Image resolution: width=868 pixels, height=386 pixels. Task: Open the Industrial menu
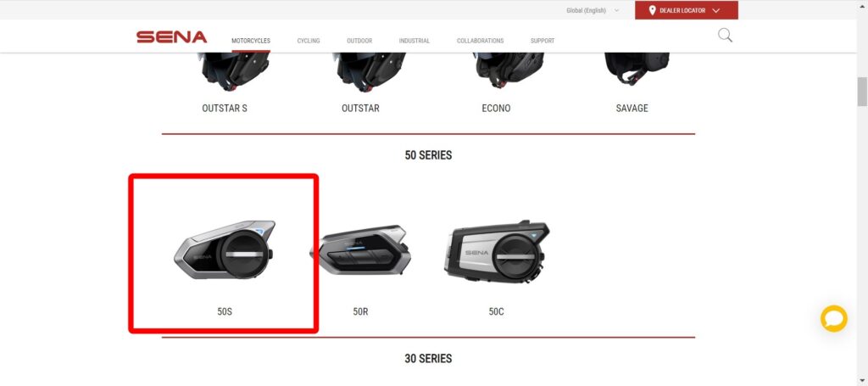click(414, 41)
